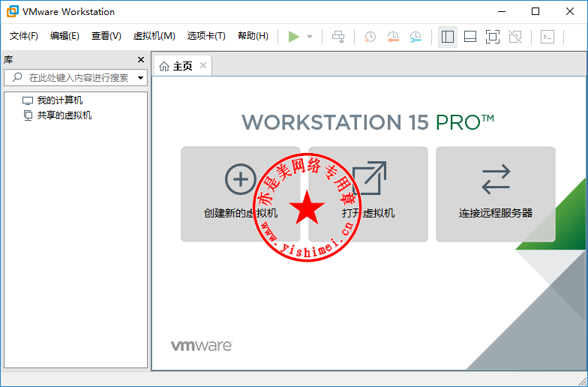Open the 编辑(E) menu

(x=64, y=36)
